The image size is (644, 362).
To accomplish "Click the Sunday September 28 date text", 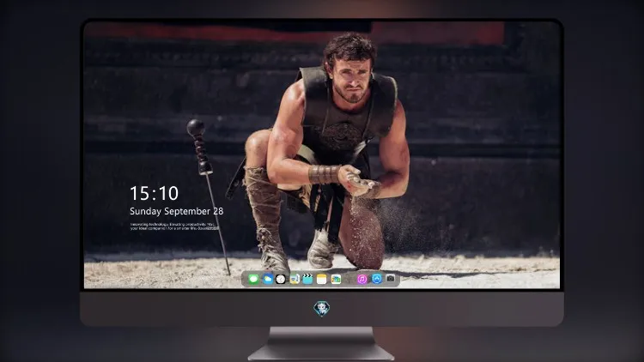I will 177,211.
